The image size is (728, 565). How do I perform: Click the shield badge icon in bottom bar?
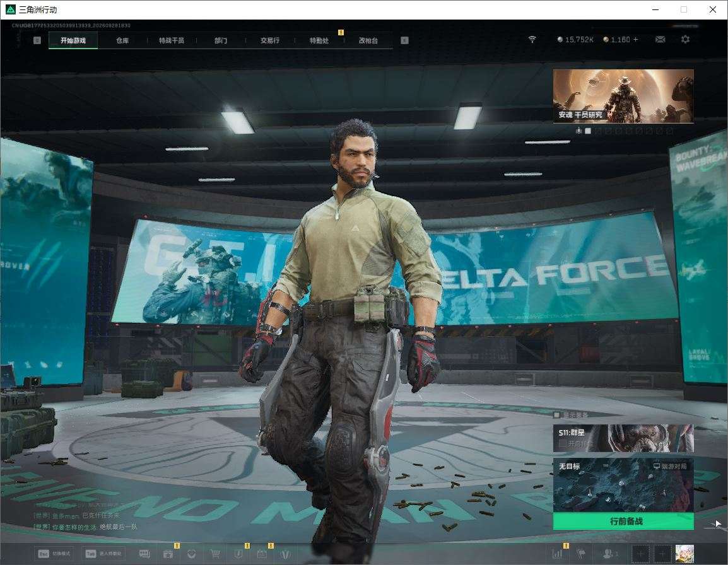238,554
